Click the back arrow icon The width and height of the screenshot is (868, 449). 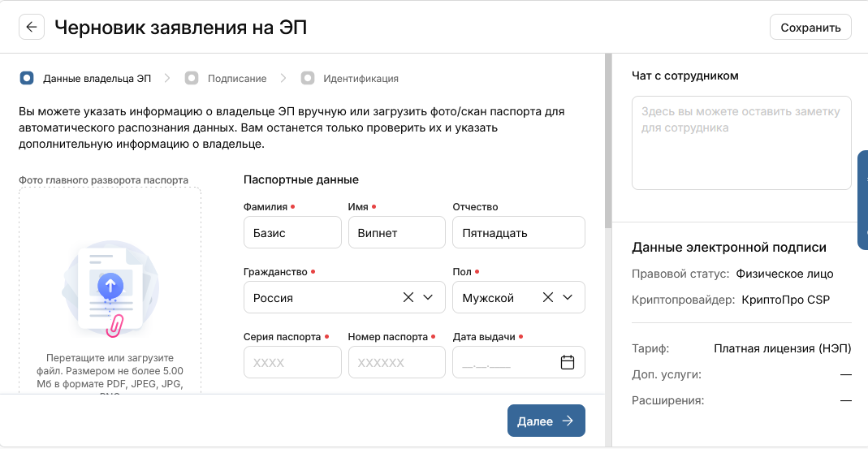click(x=32, y=27)
